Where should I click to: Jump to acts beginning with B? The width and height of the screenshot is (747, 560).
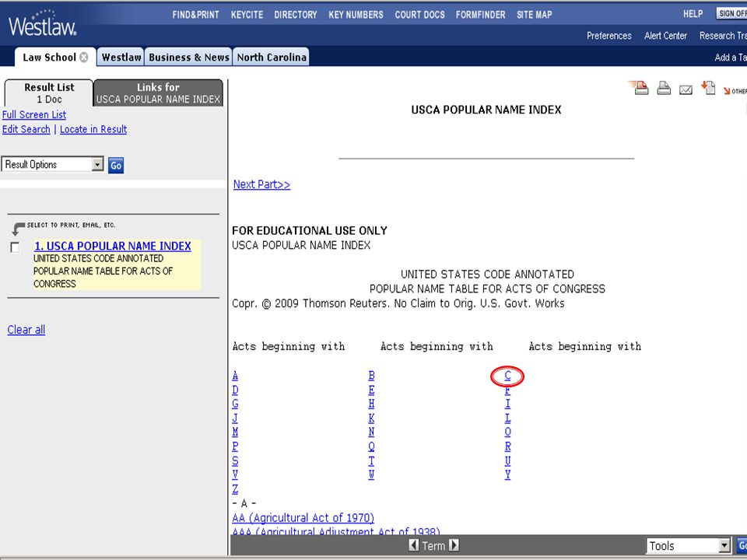coord(371,376)
